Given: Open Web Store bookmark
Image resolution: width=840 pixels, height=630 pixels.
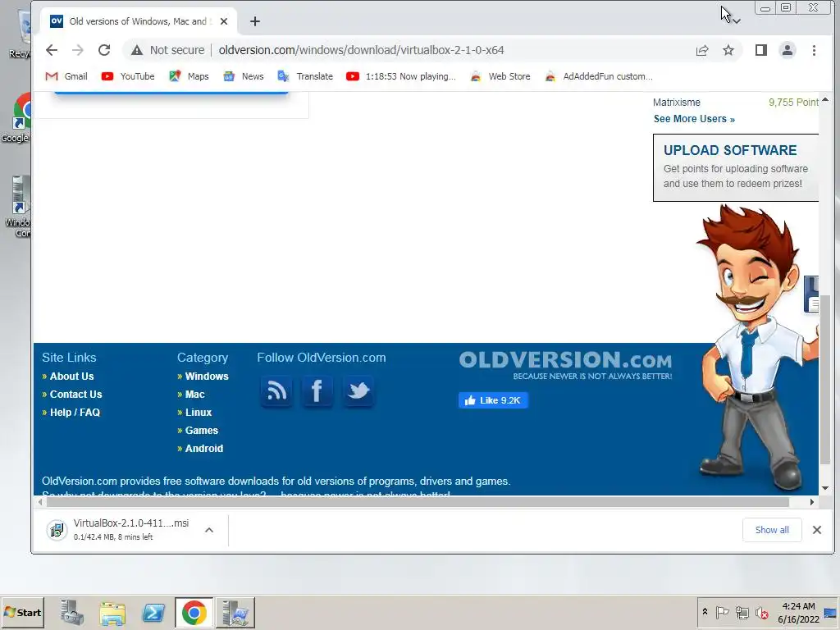Looking at the screenshot, I should [500, 76].
